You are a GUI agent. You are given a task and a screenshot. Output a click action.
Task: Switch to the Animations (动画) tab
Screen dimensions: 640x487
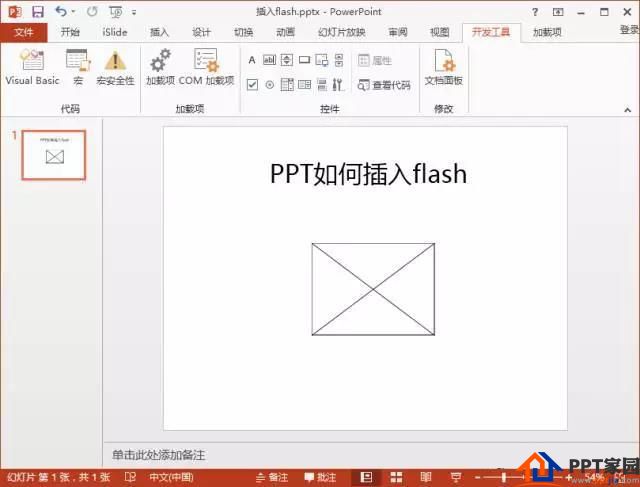(x=285, y=32)
